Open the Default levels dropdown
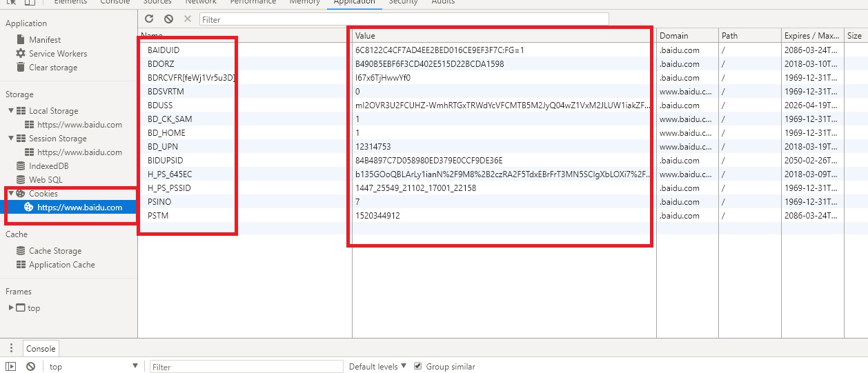The height and width of the screenshot is (373, 868). 377,367
